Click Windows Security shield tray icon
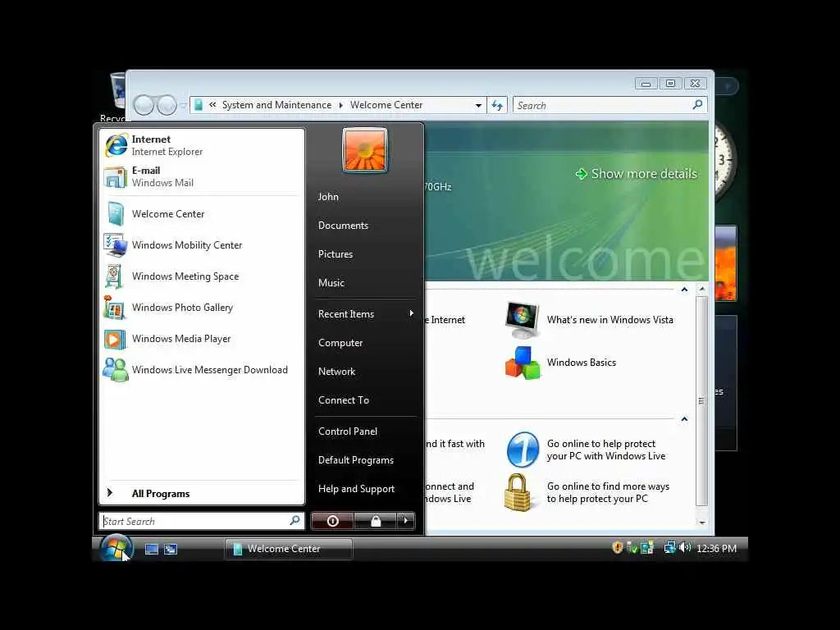The width and height of the screenshot is (840, 630). click(x=617, y=547)
